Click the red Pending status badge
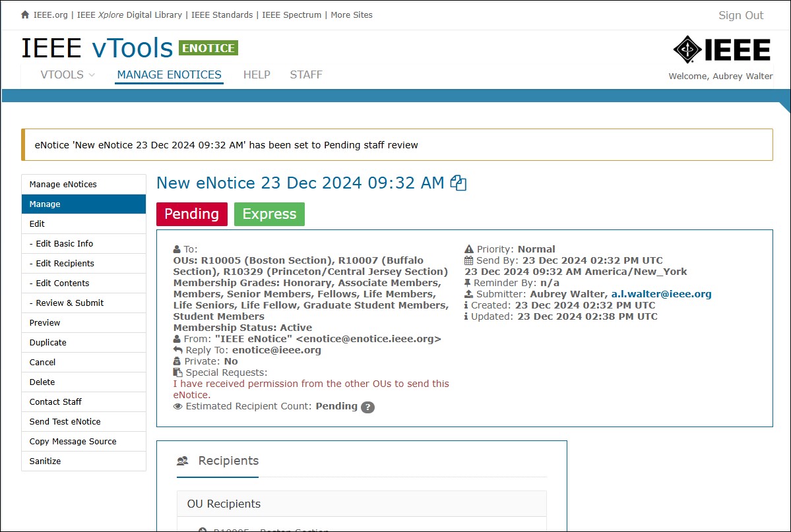Screen dimensions: 791x532 click(x=192, y=214)
